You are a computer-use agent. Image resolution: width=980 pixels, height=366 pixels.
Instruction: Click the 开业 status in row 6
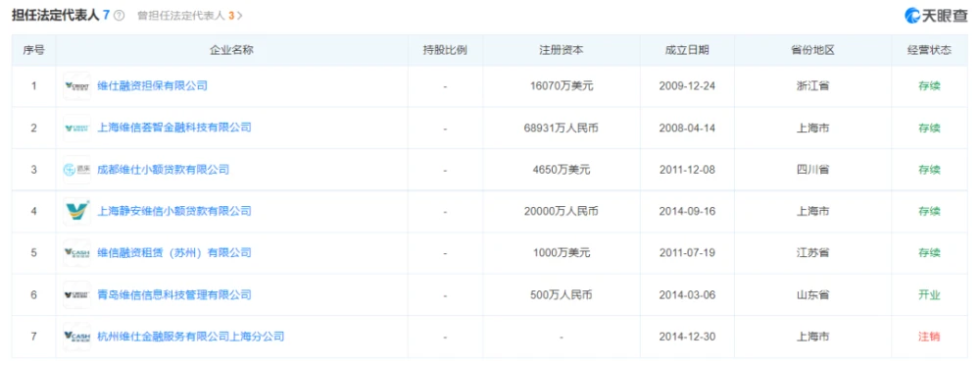(929, 294)
